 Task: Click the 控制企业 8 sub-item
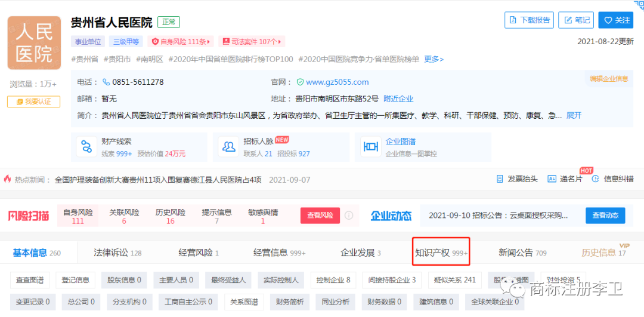[333, 280]
